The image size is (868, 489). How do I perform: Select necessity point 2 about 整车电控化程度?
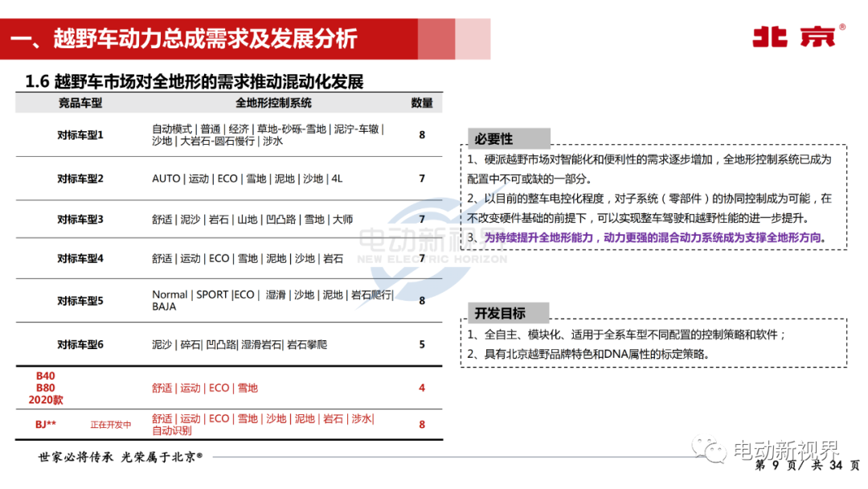point(649,208)
